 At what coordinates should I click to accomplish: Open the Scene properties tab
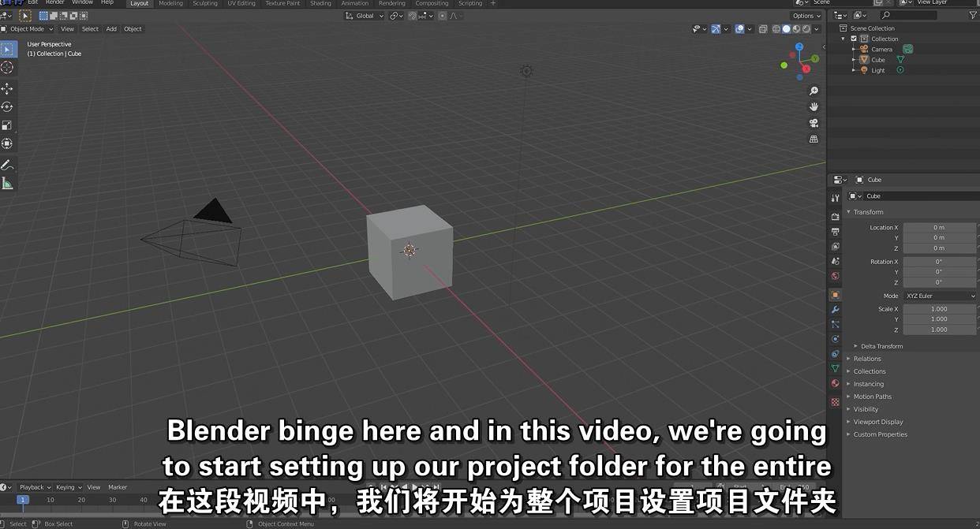[836, 262]
